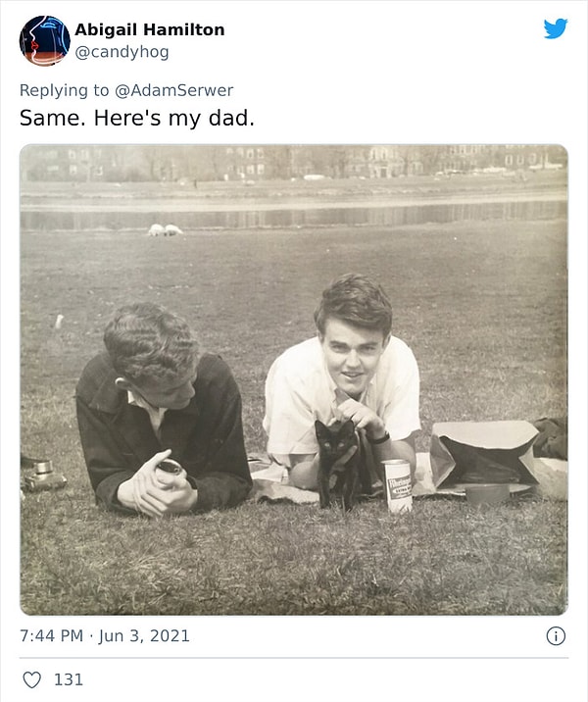This screenshot has height=702, width=588.
Task: View the 131 likes count
Action: point(68,679)
